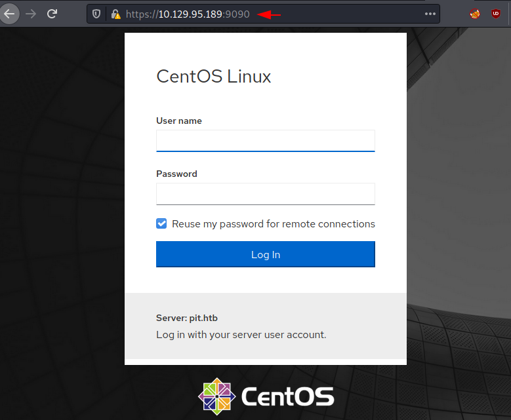Open page actions three-dot menu
Viewport: 511px width, 420px height.
point(430,14)
